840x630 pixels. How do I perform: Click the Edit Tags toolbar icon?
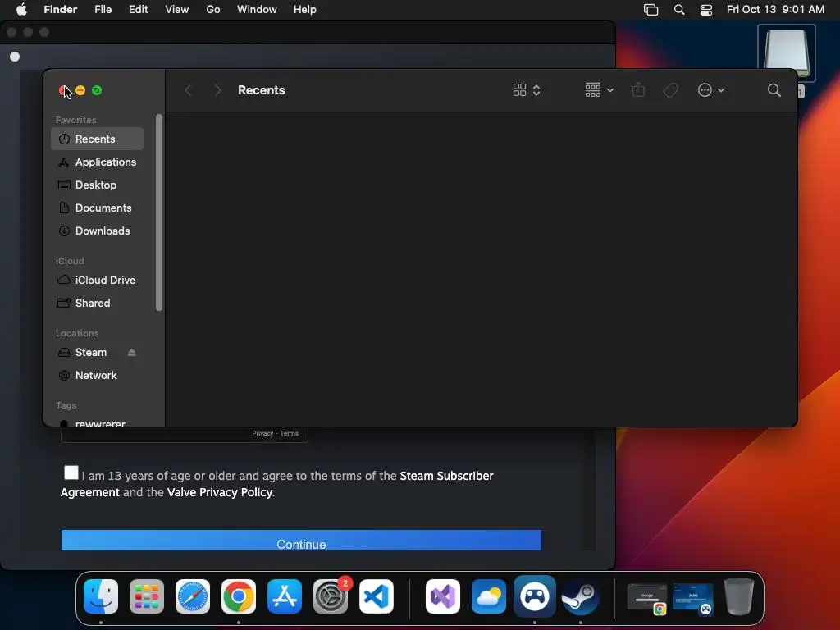670,90
